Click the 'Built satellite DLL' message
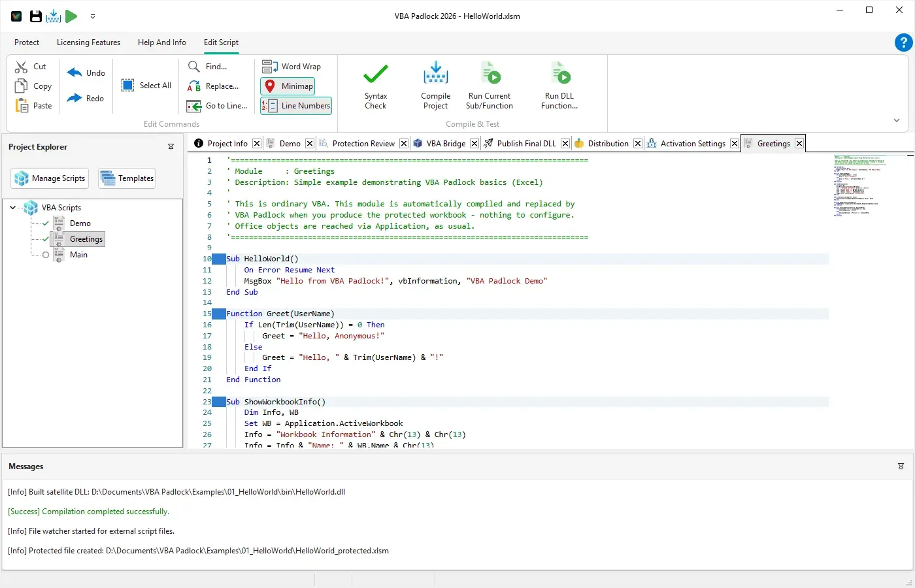915x588 pixels. click(x=176, y=492)
